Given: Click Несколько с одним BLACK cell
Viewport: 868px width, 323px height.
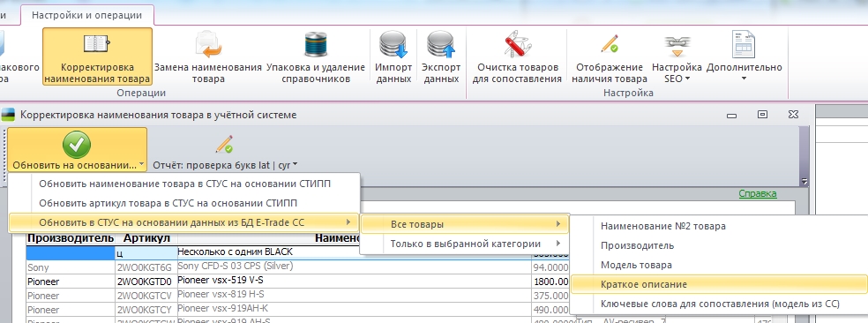Looking at the screenshot, I should pyautogui.click(x=354, y=252).
